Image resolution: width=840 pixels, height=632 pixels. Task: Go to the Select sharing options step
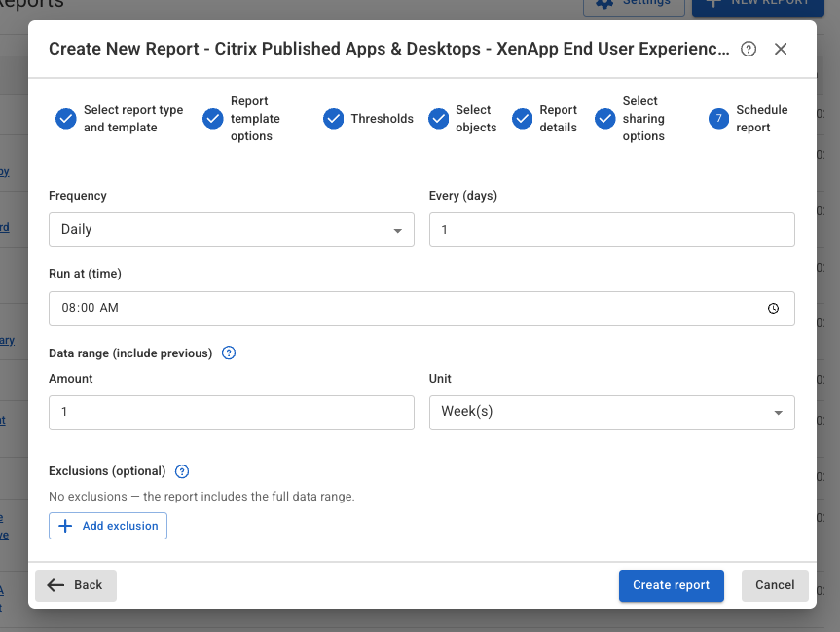630,119
